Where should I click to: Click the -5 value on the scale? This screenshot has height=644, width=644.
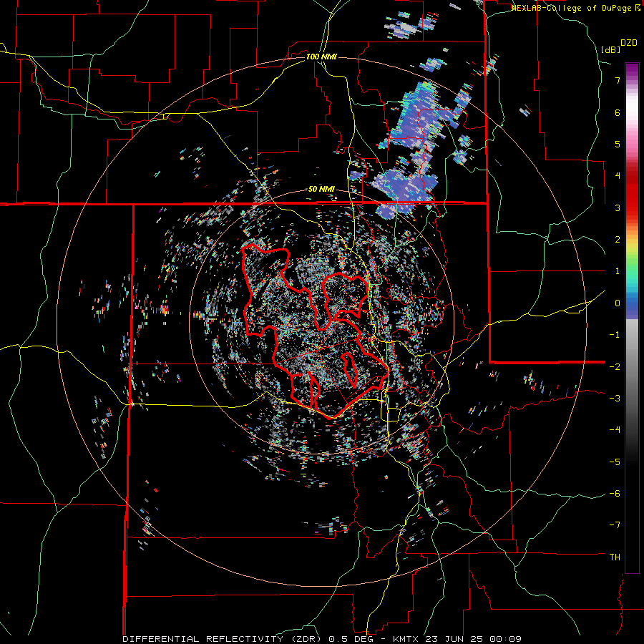[615, 462]
